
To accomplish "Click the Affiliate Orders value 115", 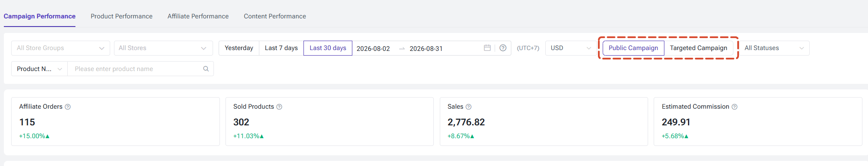I will [x=27, y=122].
